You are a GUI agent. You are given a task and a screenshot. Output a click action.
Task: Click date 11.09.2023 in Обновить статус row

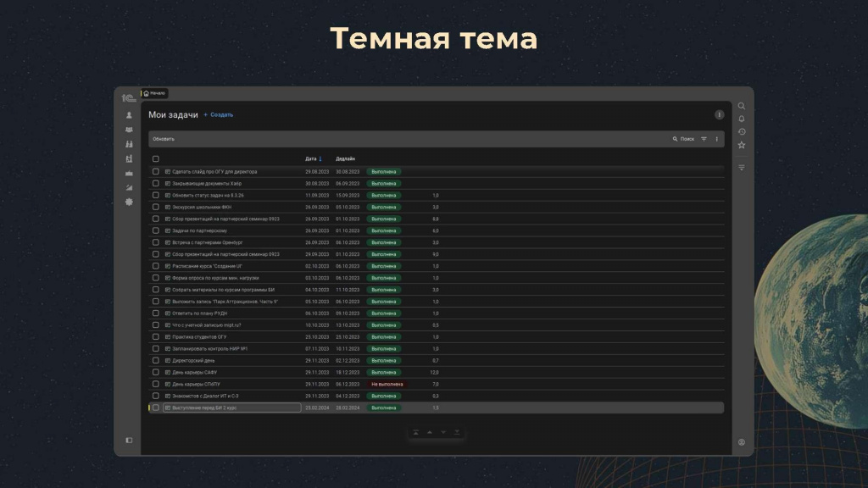(x=317, y=196)
